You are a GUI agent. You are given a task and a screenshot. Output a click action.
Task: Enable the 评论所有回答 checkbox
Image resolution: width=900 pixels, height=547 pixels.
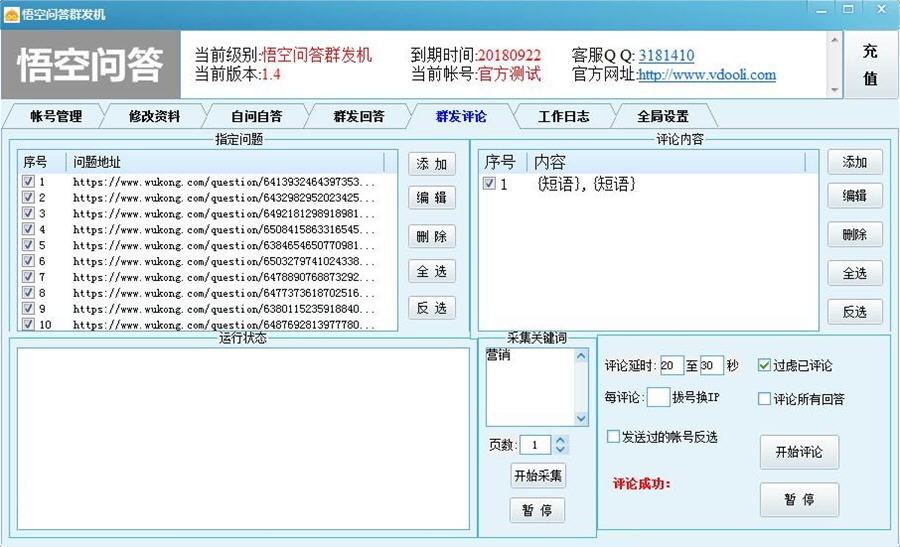pyautogui.click(x=765, y=399)
